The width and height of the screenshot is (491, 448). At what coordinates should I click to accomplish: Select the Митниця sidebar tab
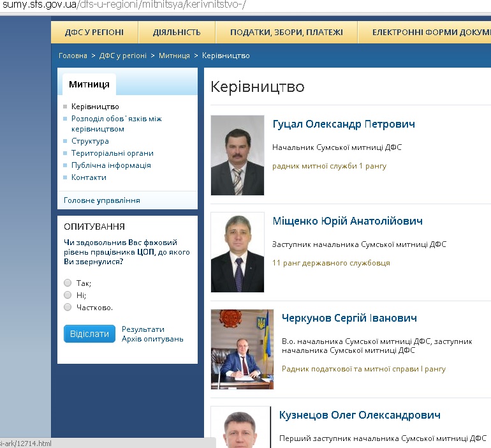pyautogui.click(x=89, y=84)
